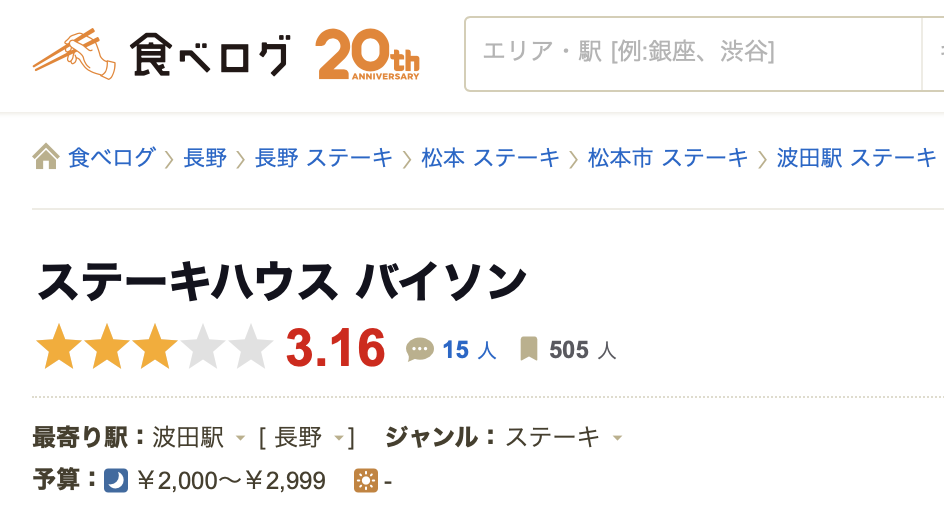Viewport: 944px width, 516px height.
Task: Go to 松本 ステーキ breadcrumb
Action: [490, 157]
